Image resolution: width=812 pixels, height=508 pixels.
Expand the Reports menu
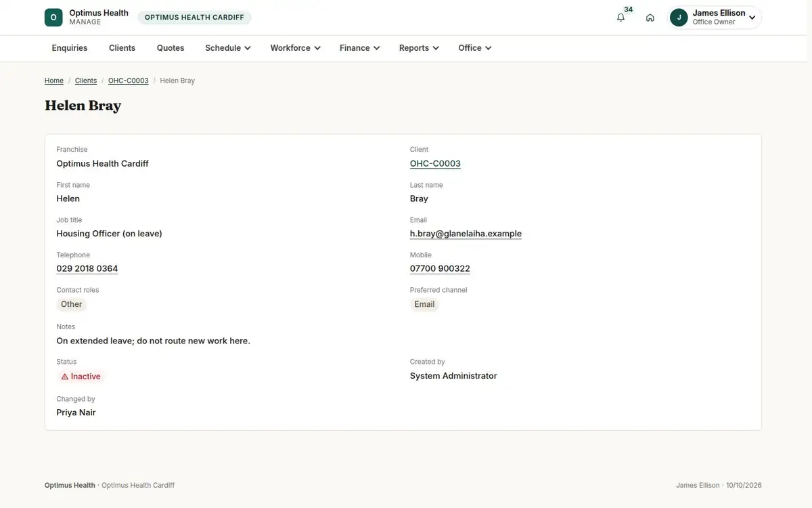pyautogui.click(x=420, y=48)
